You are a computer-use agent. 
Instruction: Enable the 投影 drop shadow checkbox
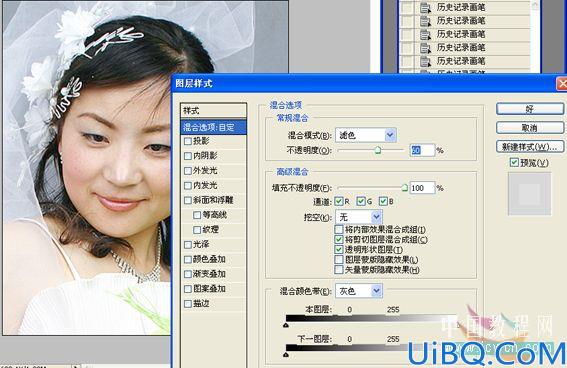pyautogui.click(x=188, y=141)
